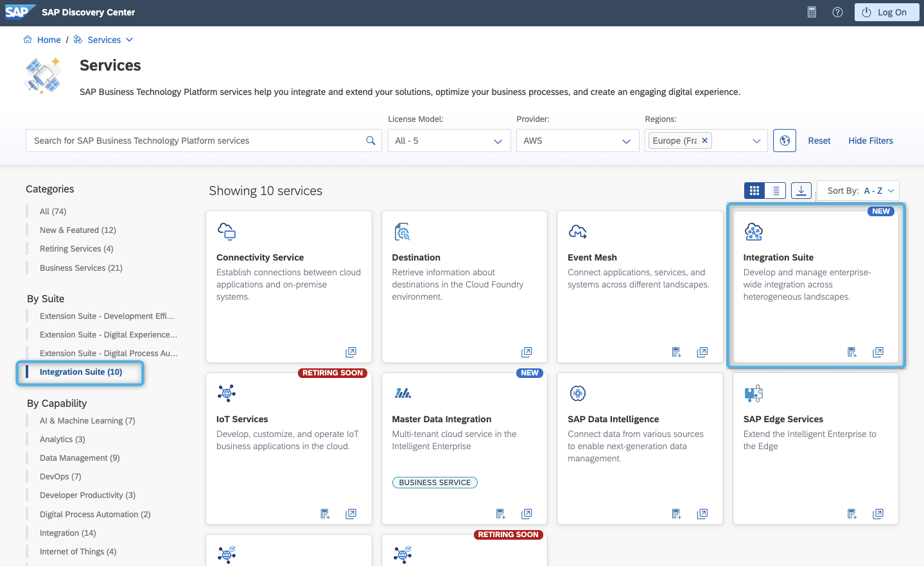Open SAP Data Intelligence card title
The width and height of the screenshot is (924, 566).
613,419
